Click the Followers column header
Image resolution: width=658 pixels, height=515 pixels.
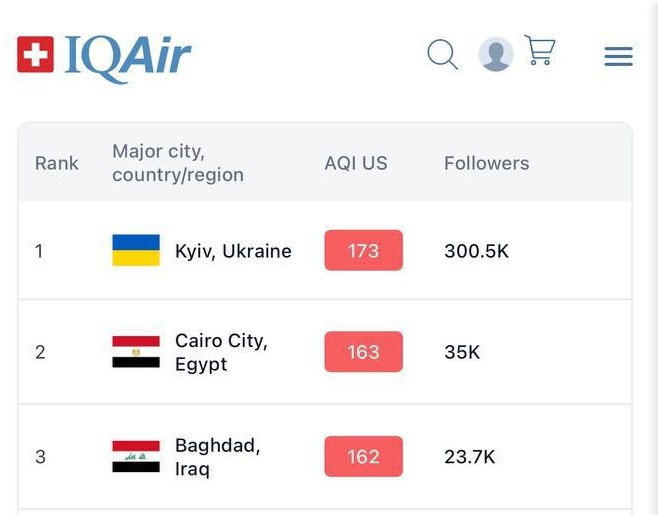[x=486, y=163]
